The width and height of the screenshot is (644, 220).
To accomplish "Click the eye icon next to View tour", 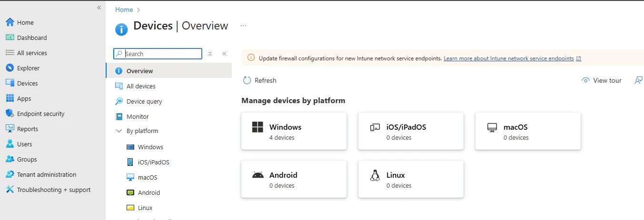I will (586, 80).
